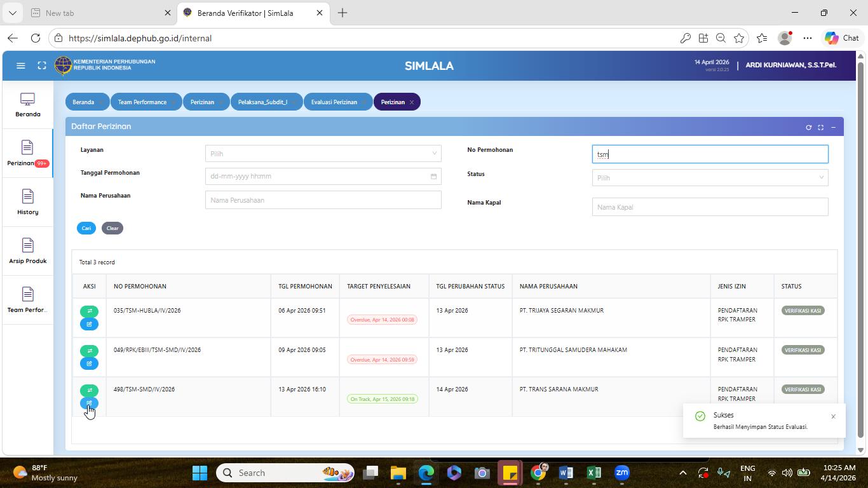The width and height of the screenshot is (868, 488).
Task: Click the Cari button
Action: [x=86, y=228]
